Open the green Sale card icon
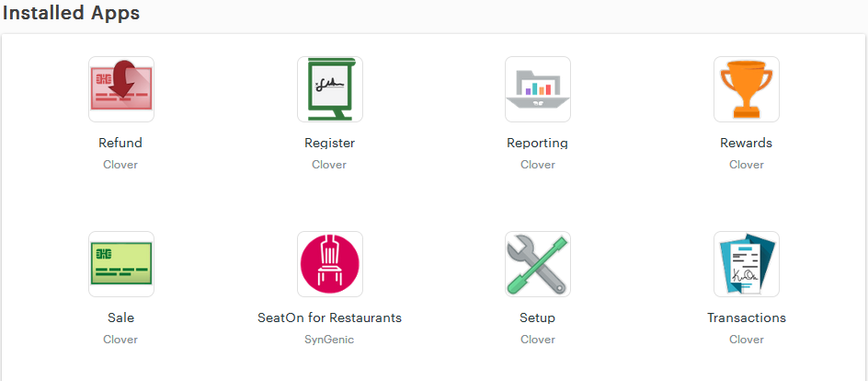The height and width of the screenshot is (381, 868). [x=121, y=264]
